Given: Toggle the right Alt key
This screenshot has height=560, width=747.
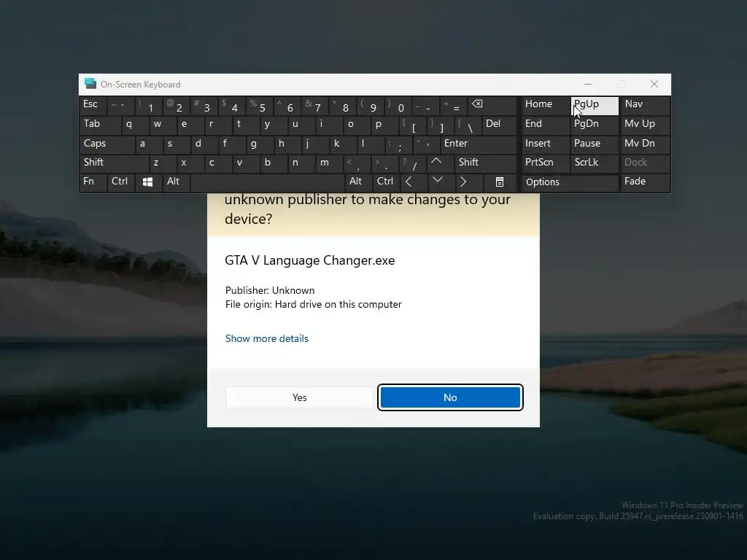Looking at the screenshot, I should click(x=358, y=182).
